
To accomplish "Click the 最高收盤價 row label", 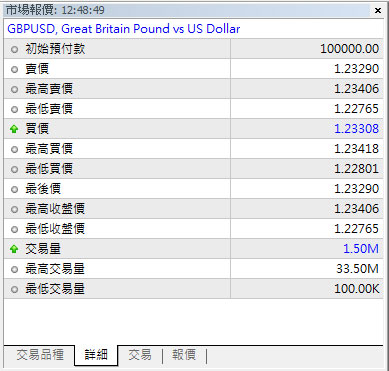I will click(x=55, y=209).
